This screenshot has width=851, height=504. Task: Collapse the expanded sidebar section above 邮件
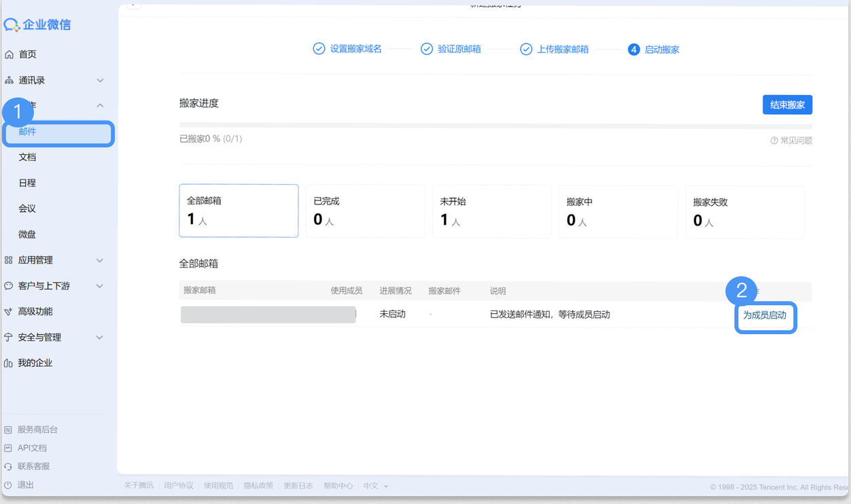pos(100,105)
